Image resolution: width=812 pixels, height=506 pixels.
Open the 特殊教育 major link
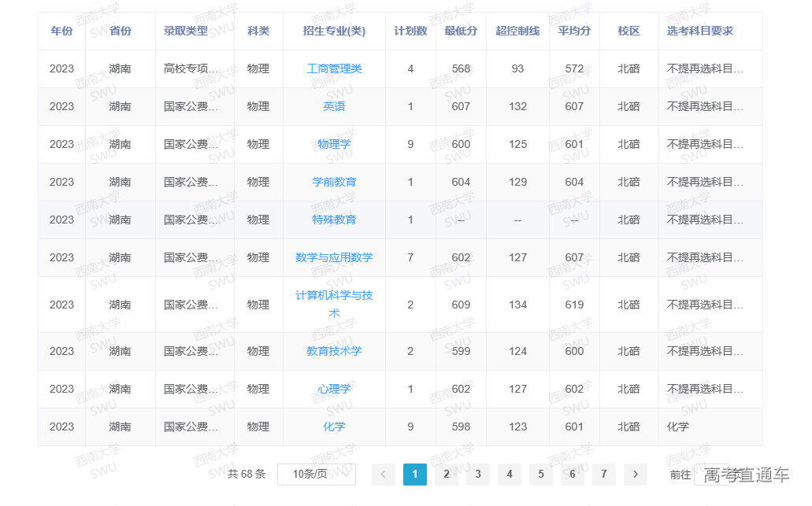[334, 220]
